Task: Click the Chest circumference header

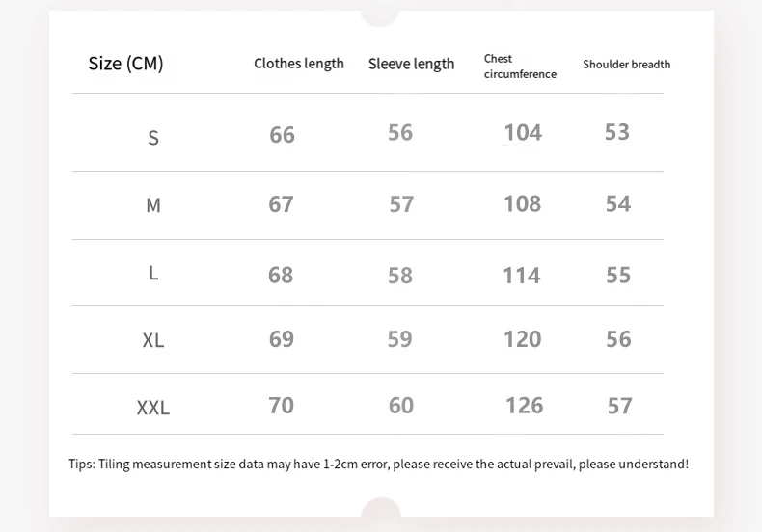Action: click(520, 66)
